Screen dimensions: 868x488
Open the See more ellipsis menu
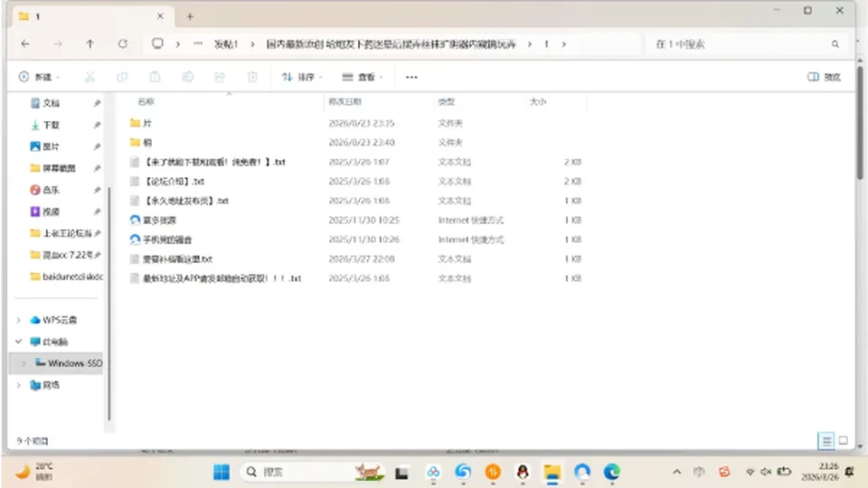point(411,77)
